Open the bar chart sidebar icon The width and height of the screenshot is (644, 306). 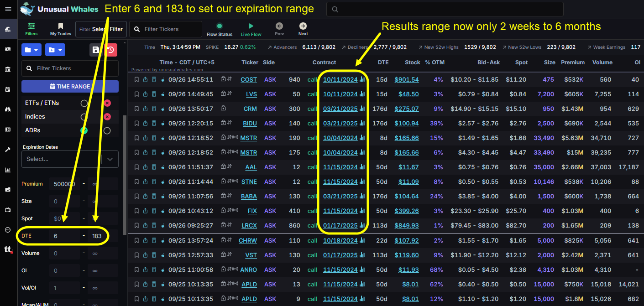(x=8, y=170)
